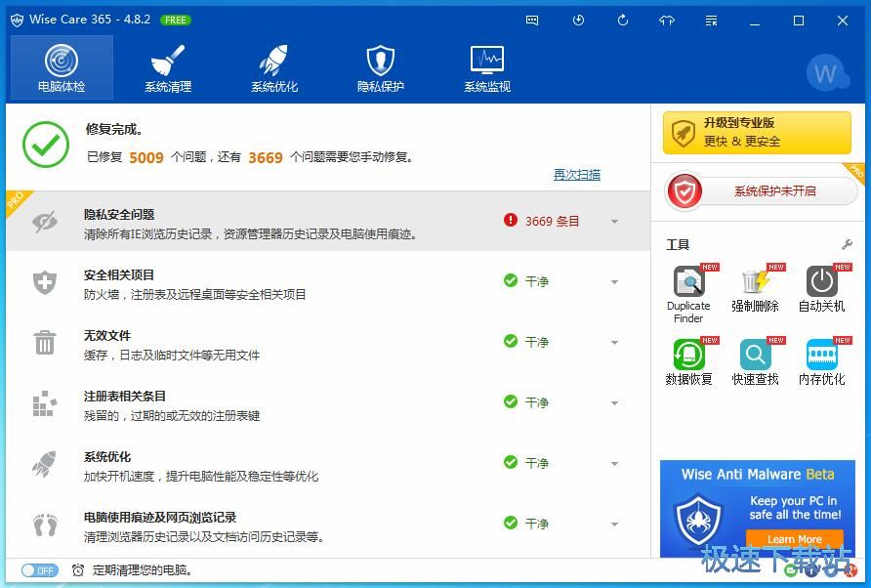Image resolution: width=871 pixels, height=588 pixels.
Task: Click the 无效文件 trash bin icon
Action: [x=45, y=343]
